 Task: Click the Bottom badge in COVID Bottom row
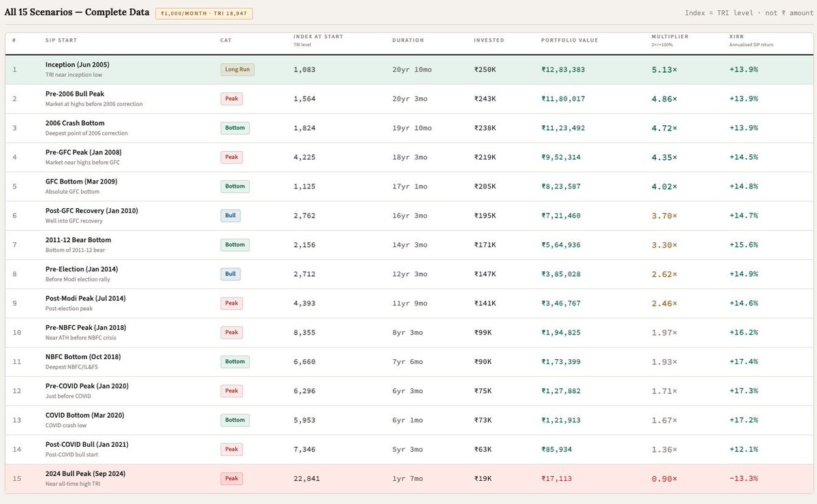(x=235, y=420)
